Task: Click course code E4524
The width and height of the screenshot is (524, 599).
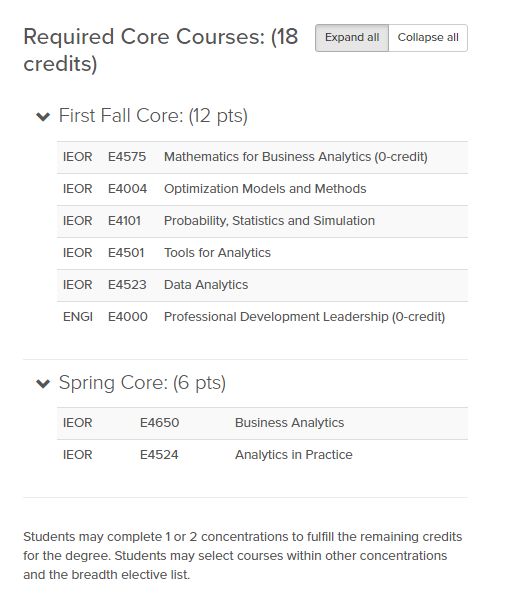Action: pos(159,455)
